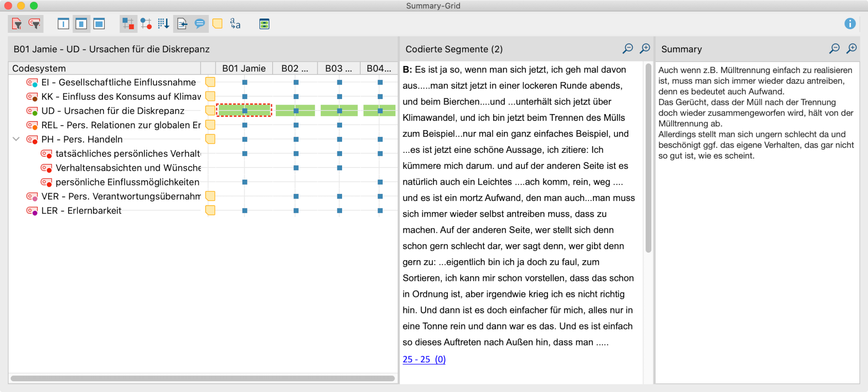Click the B02 column header
This screenshot has height=392, width=868.
point(295,68)
